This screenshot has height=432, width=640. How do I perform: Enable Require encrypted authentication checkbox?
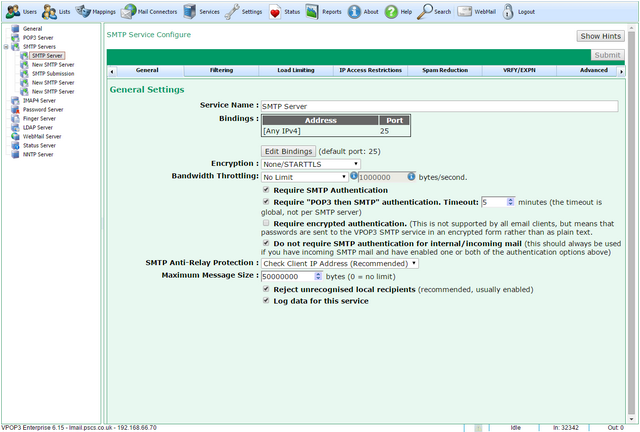tap(266, 223)
